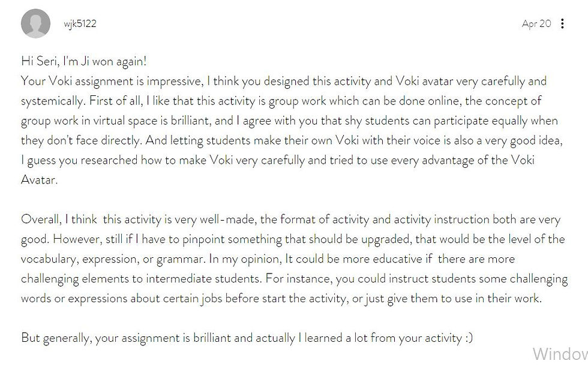Click the 'Window' watermark text at bottom right
This screenshot has height=367, width=588.
tap(559, 354)
